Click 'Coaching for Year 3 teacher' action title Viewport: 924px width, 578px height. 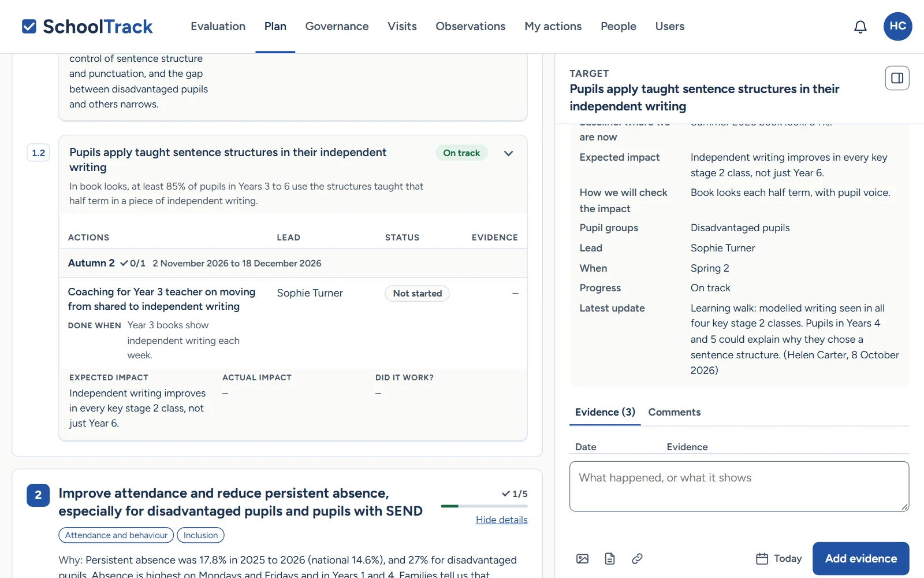pos(162,299)
